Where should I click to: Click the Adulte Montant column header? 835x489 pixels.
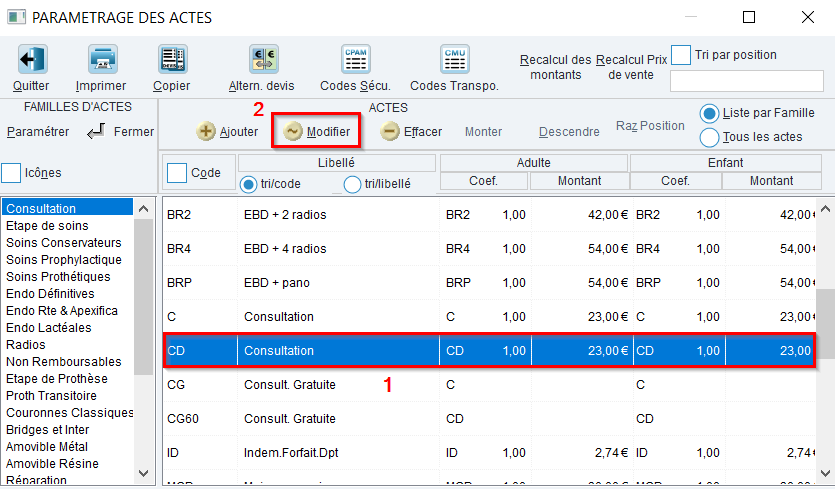(x=579, y=181)
